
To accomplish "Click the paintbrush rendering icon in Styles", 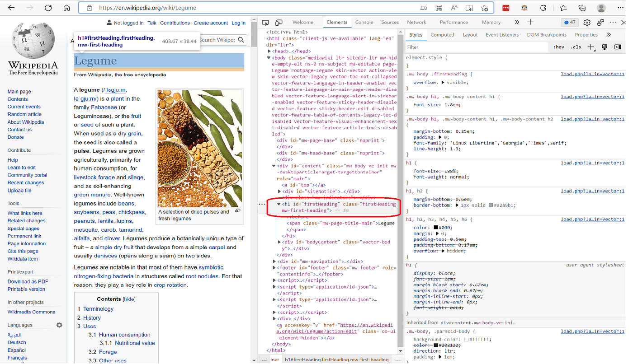I will 604,47.
